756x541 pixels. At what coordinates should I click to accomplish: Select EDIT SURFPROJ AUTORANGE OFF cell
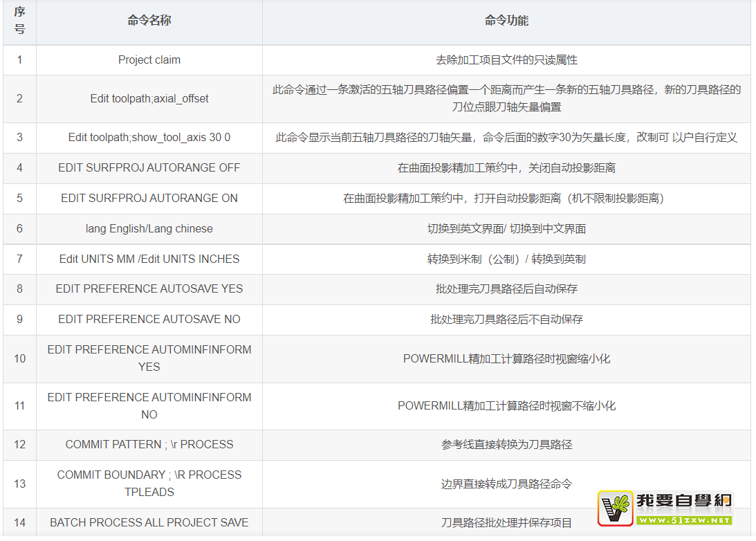point(149,168)
